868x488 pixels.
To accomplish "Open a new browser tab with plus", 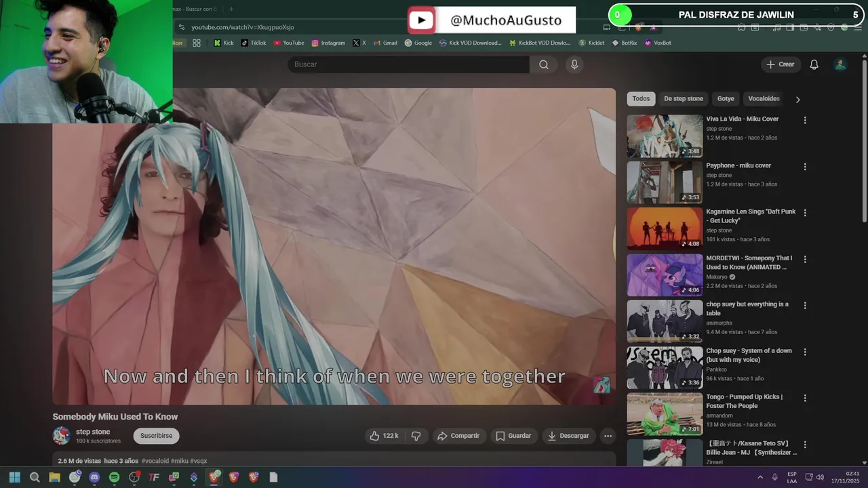I will [231, 9].
